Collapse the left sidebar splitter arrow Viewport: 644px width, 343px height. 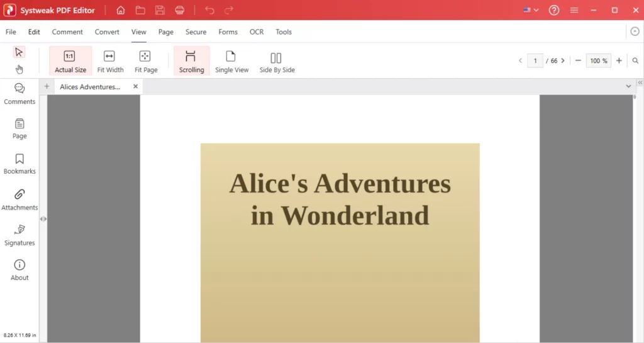(43, 219)
